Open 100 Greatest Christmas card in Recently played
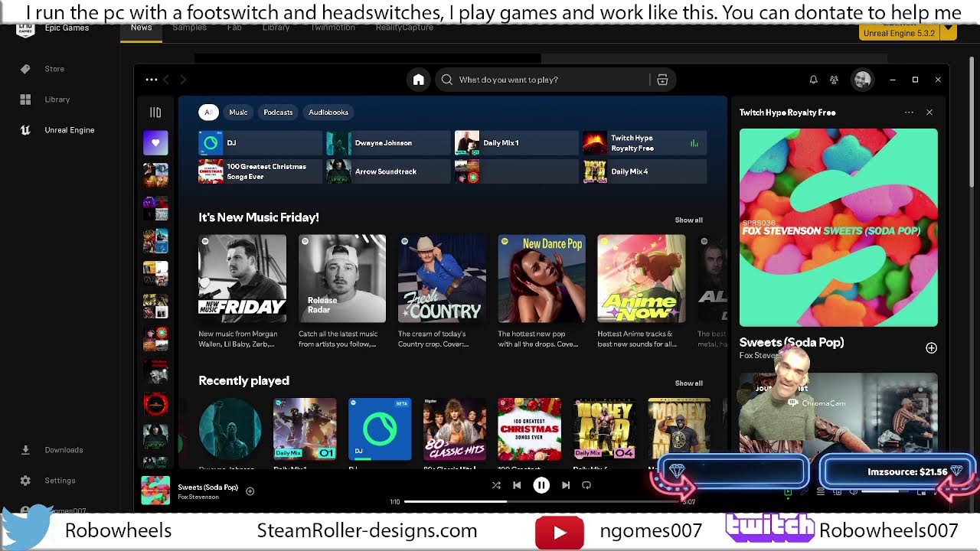 529,429
